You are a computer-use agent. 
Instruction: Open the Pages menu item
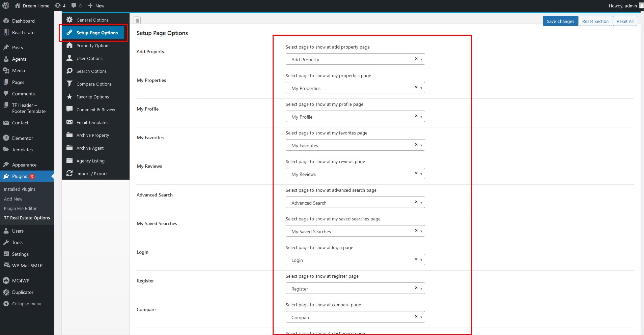point(27,82)
